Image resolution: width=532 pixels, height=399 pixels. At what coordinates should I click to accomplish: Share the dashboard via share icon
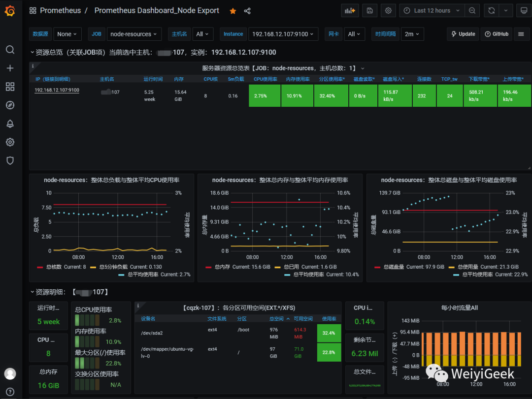tap(247, 11)
